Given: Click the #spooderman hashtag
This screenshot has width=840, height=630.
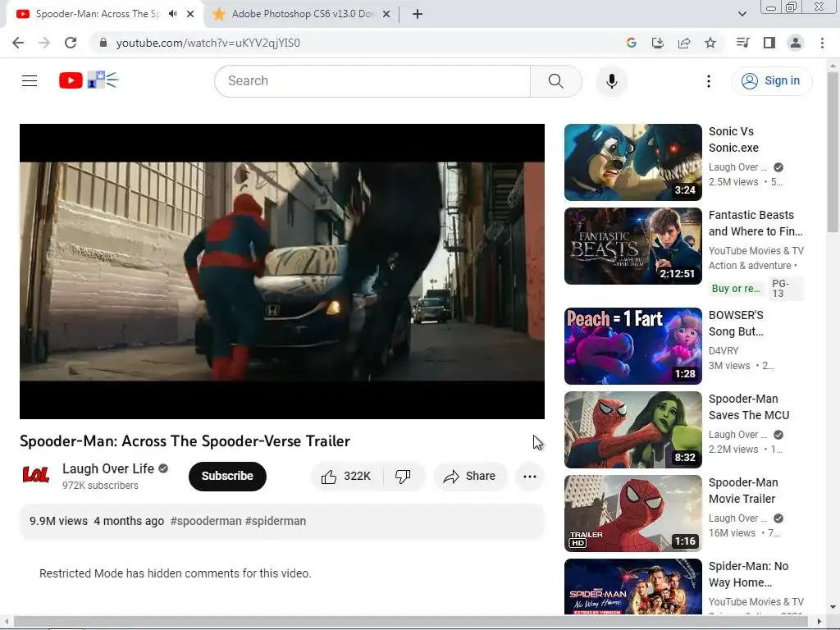Looking at the screenshot, I should (x=206, y=521).
